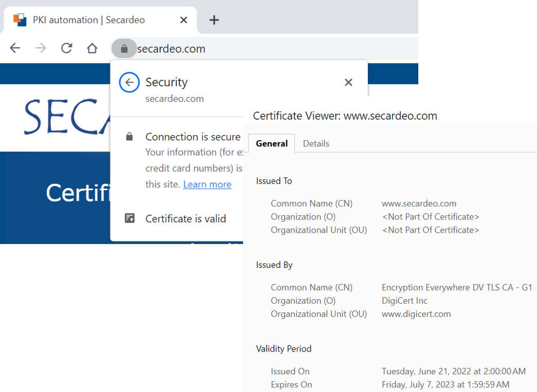537x392 pixels.
Task: Click the issued-to common name www.secardeo.com
Action: click(419, 203)
